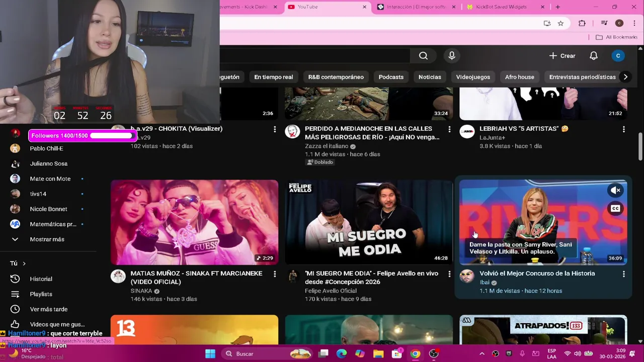Select the 'Afro house' chip
Screen dimensions: 644x362
[x=519, y=77]
